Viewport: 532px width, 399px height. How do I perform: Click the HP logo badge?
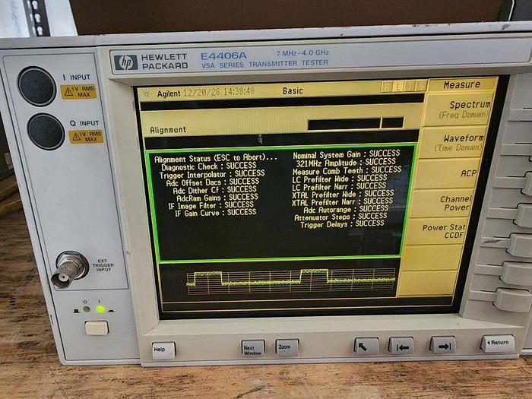pos(126,62)
